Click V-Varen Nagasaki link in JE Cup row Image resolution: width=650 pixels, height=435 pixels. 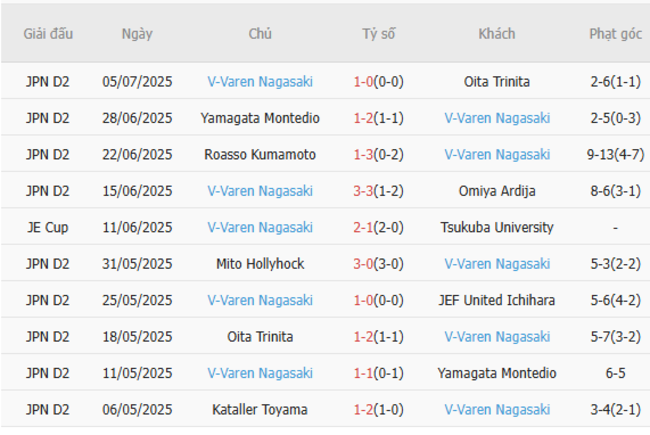tap(260, 228)
